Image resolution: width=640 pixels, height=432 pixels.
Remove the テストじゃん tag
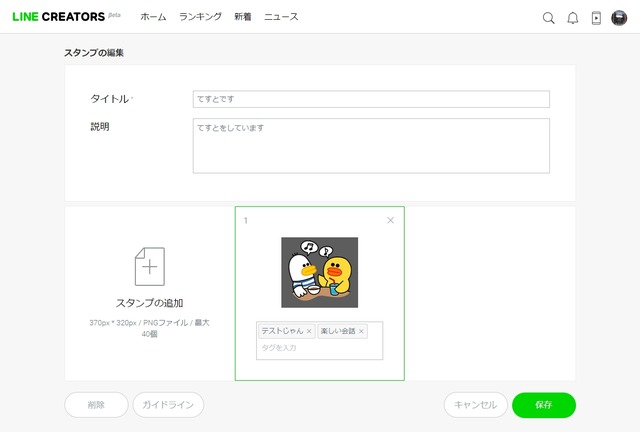[x=309, y=331]
